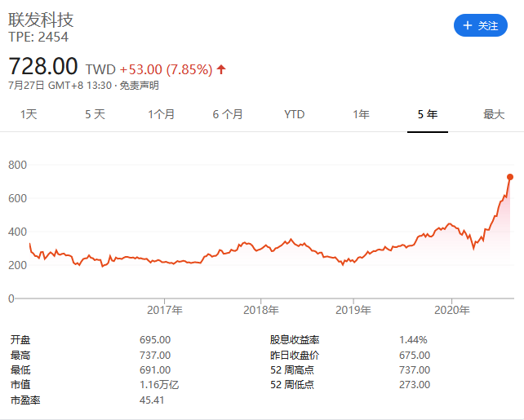Viewport: 524px width, 420px height.
Task: Click the 2019年 axis marker
Action: coord(353,310)
